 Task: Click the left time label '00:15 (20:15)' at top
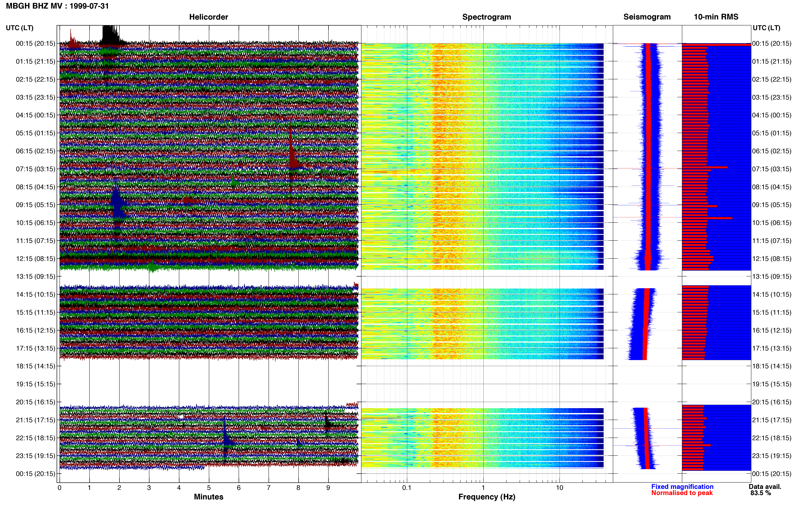36,44
